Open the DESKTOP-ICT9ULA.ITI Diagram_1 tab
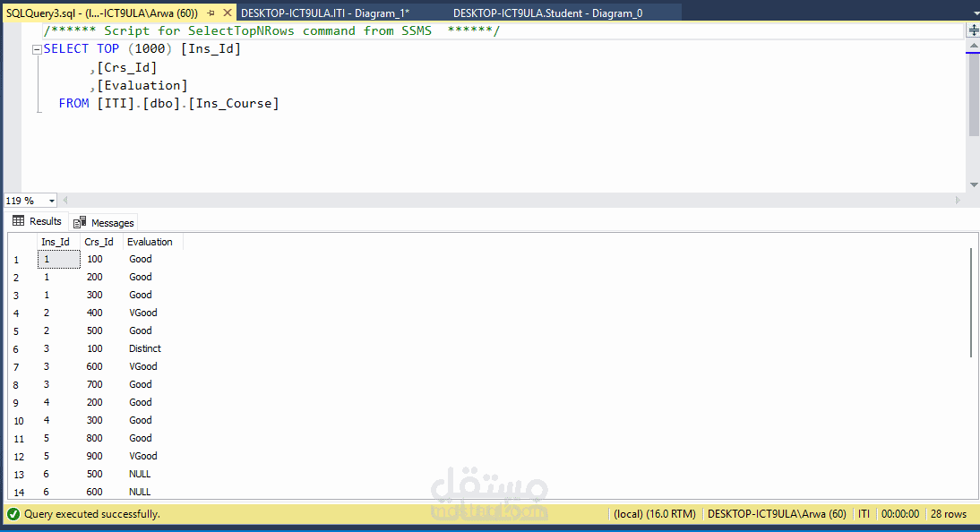The width and height of the screenshot is (980, 532). point(325,13)
